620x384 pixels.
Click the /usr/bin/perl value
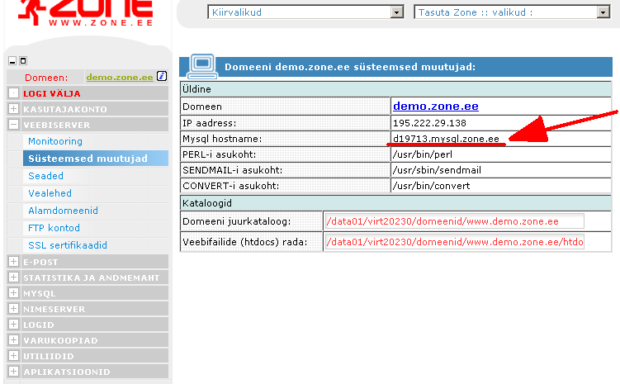(422, 154)
